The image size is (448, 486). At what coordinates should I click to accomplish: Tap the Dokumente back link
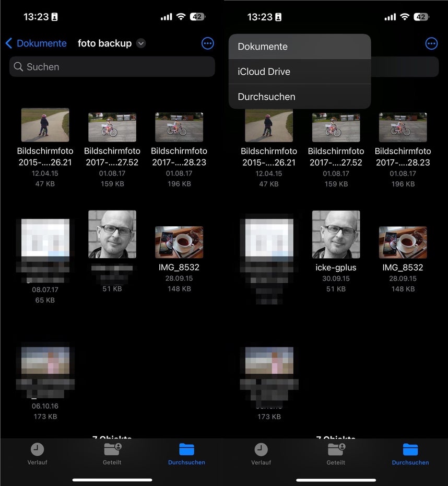click(x=41, y=43)
